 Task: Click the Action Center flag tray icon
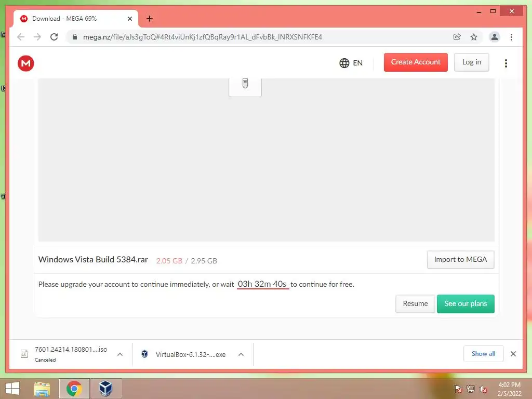[x=458, y=389]
